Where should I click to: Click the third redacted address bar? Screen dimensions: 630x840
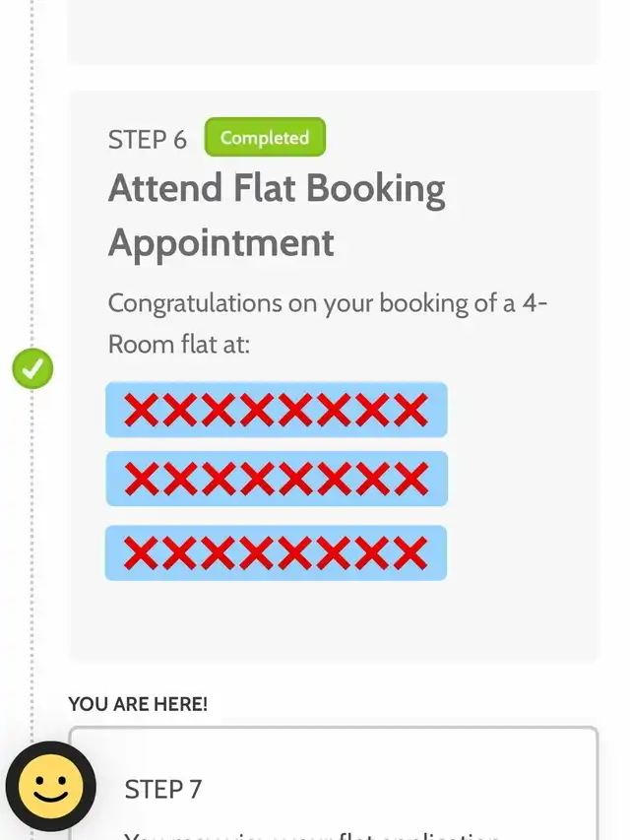point(276,552)
